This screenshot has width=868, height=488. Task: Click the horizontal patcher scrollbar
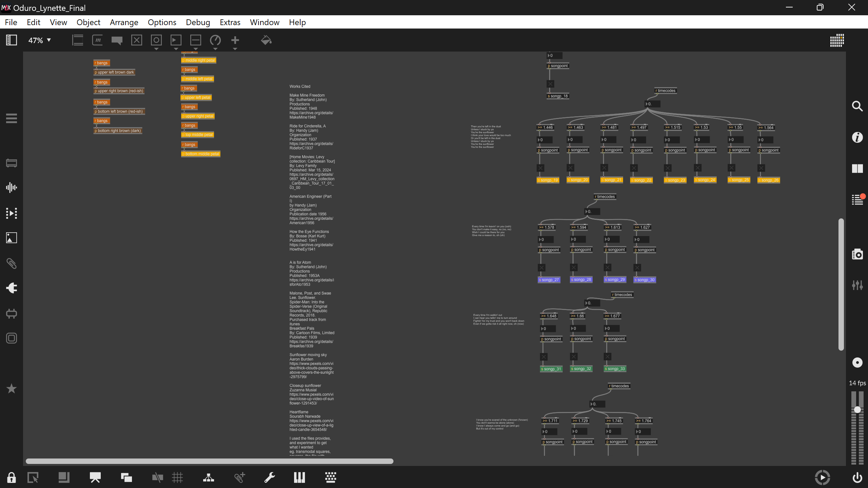click(209, 461)
